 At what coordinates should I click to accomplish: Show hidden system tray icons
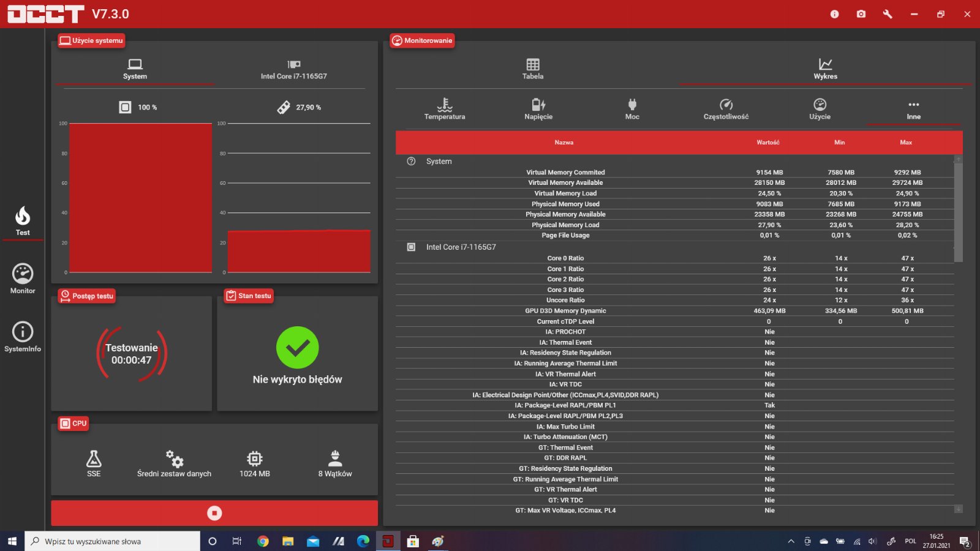[x=791, y=541]
